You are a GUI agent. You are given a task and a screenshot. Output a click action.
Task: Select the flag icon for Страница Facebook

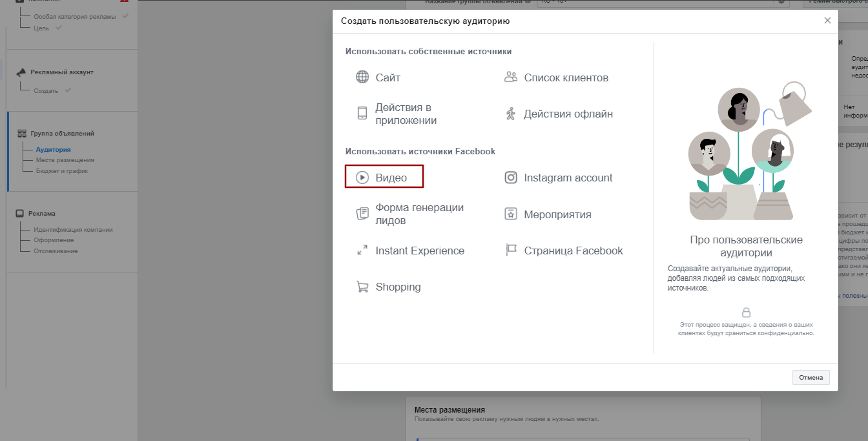511,251
